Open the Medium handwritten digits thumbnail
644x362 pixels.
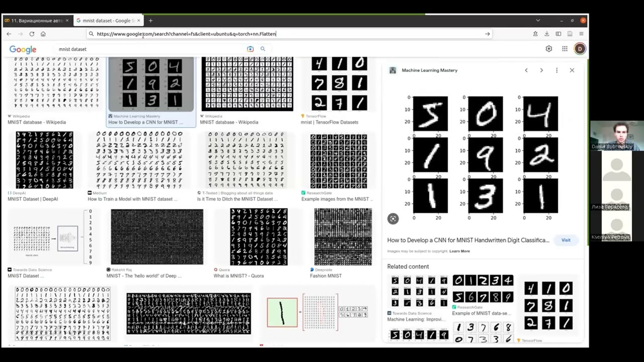coord(139,160)
